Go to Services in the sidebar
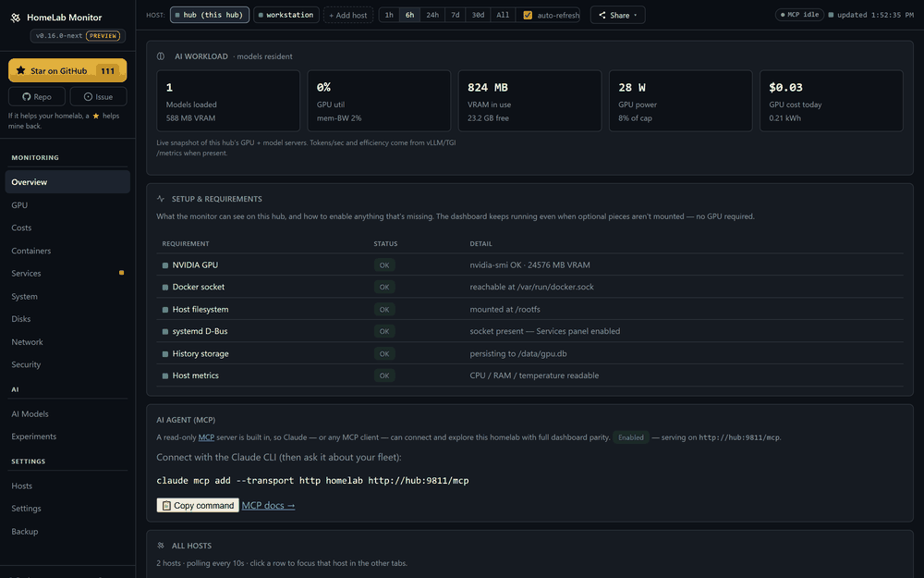This screenshot has height=578, width=924. (67, 273)
